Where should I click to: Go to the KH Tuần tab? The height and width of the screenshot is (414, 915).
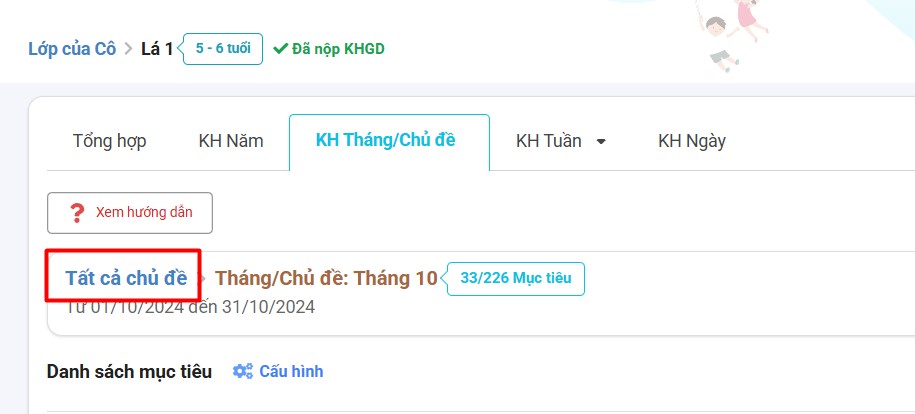click(548, 141)
